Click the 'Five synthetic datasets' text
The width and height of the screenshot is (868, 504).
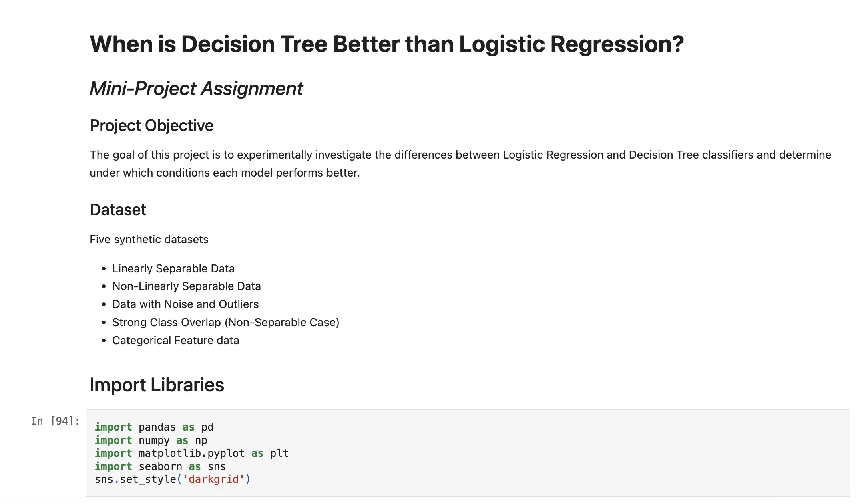point(149,239)
